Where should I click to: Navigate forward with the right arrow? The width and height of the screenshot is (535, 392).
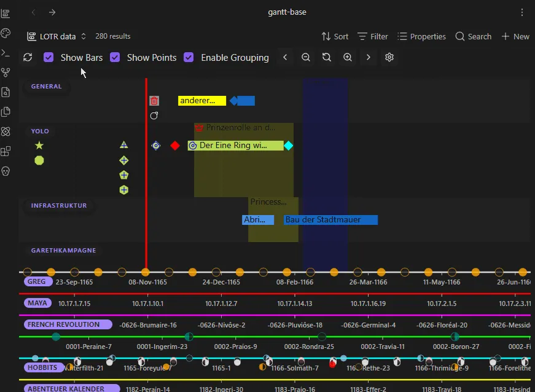click(x=52, y=13)
